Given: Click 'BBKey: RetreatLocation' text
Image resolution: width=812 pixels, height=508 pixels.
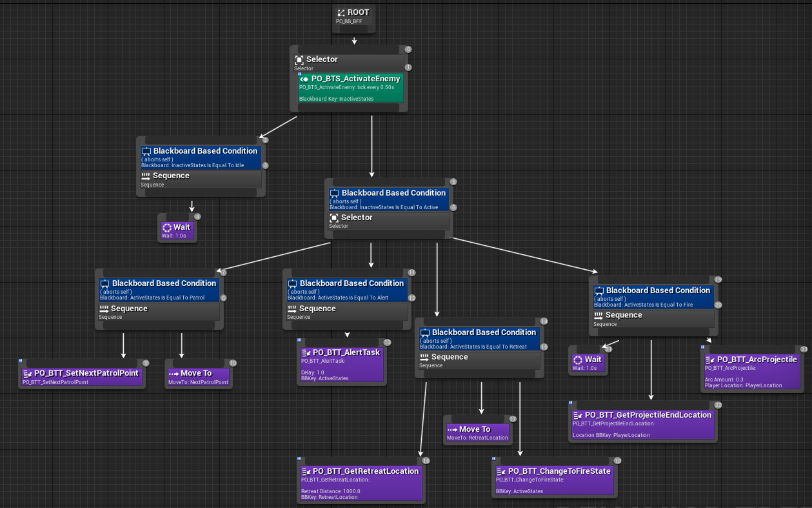Looking at the screenshot, I should pyautogui.click(x=330, y=497).
